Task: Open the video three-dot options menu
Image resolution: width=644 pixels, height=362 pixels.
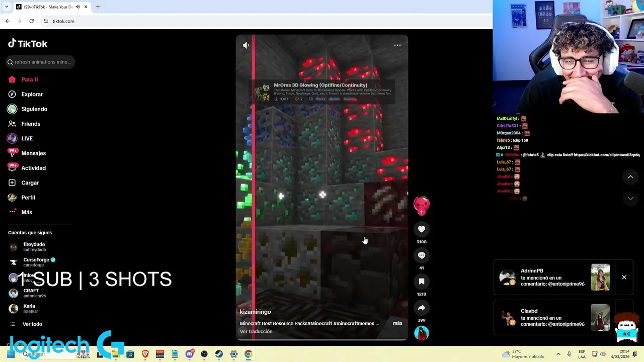Action: (x=397, y=45)
